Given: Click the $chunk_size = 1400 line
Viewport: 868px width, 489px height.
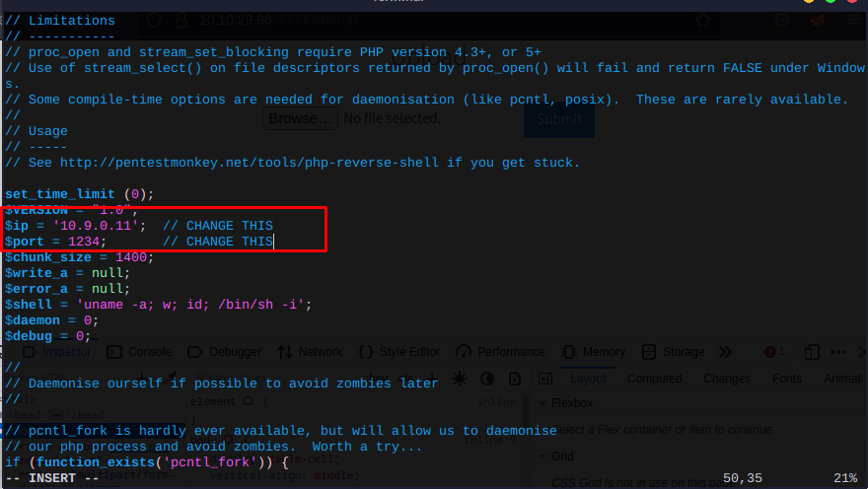Looking at the screenshot, I should pos(79,257).
